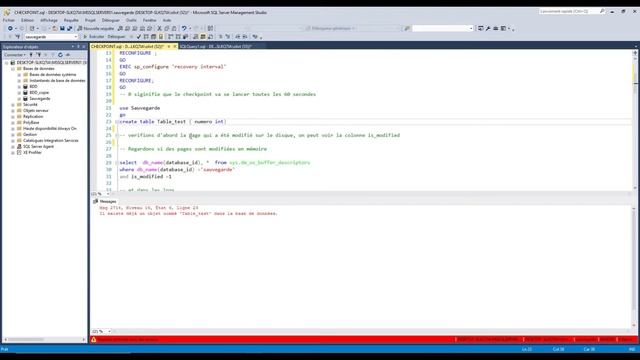Click the Results to Grid icon
This screenshot has height=360, width=640.
[x=203, y=37]
